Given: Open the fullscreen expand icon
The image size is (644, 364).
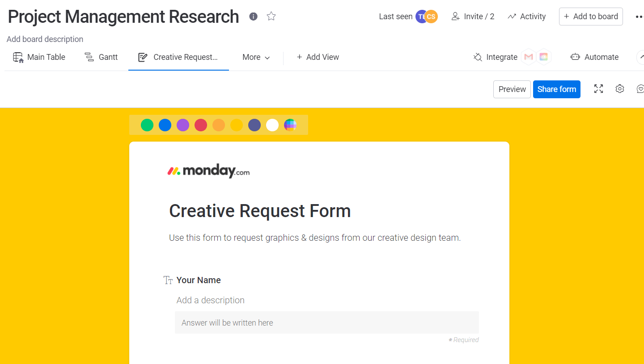Looking at the screenshot, I should point(598,89).
